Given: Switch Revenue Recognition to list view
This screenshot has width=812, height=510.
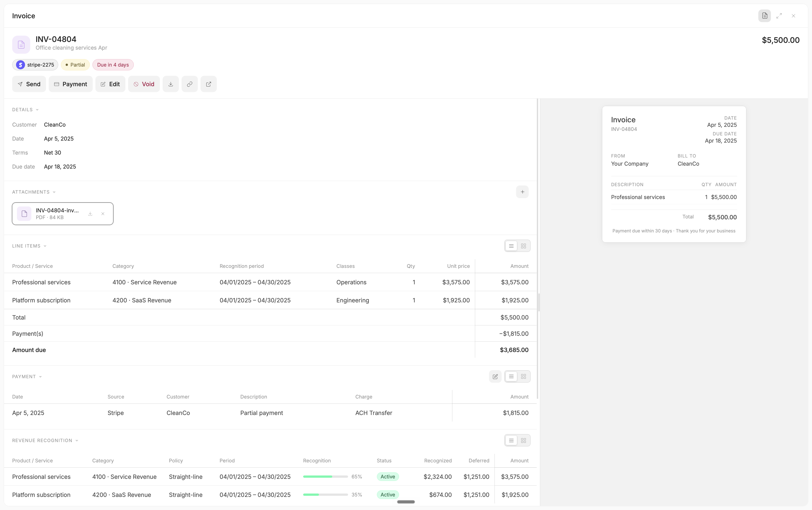Looking at the screenshot, I should pos(511,440).
